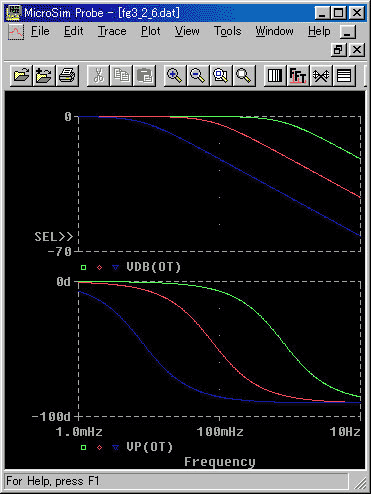
Task: Click the Zoom Area magnifier icon
Action: 221,75
